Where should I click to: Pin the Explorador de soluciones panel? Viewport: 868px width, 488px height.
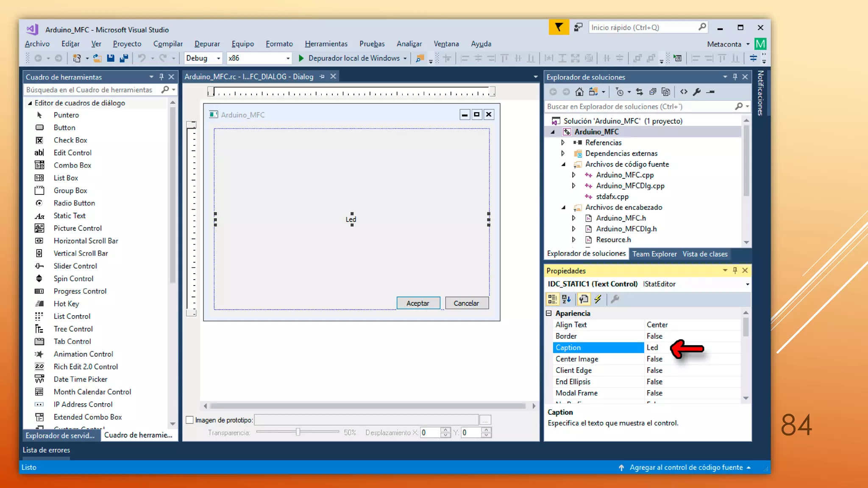click(x=735, y=77)
